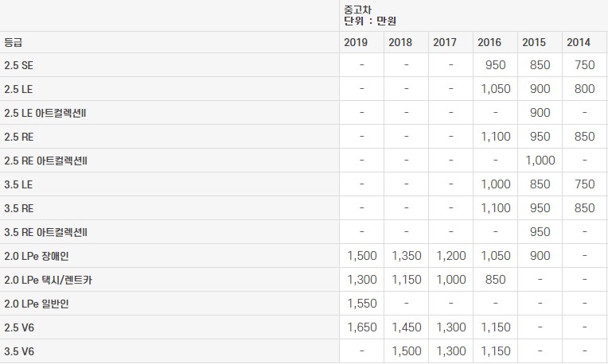The image size is (608, 364).
Task: Select the 등급 column header
Action: point(13,42)
